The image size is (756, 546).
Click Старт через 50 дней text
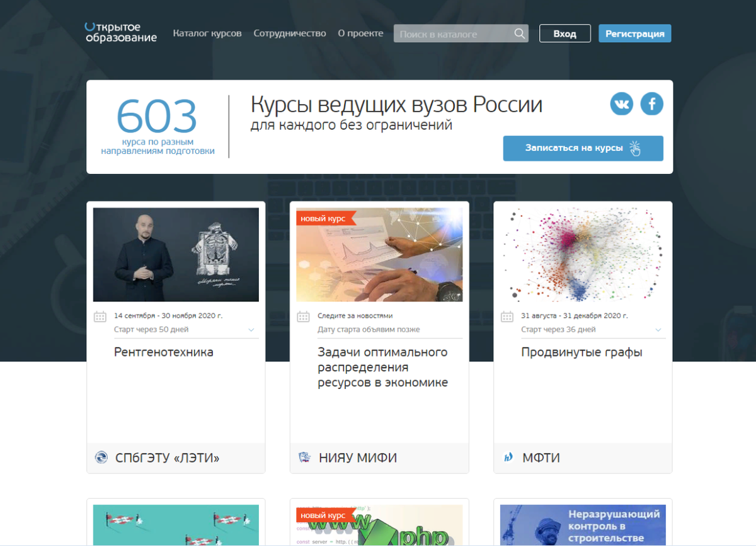point(151,330)
